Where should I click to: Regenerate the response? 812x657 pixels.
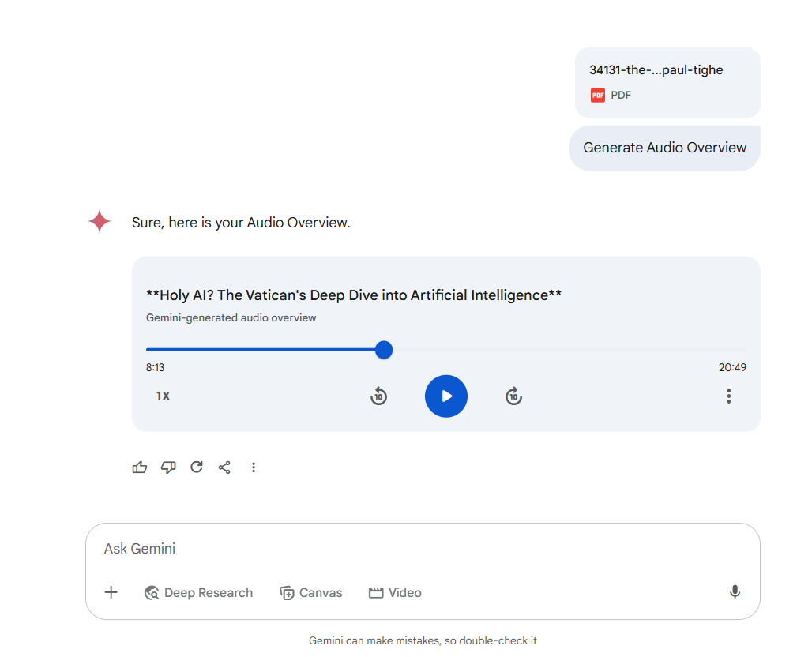[196, 467]
